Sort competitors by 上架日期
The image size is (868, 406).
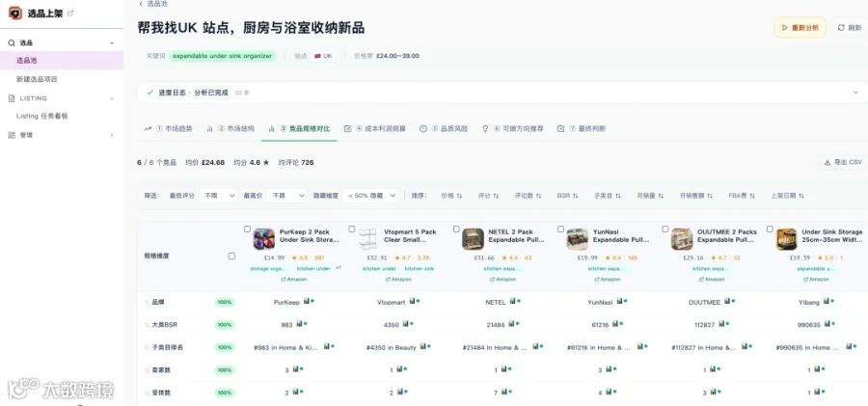(x=787, y=196)
